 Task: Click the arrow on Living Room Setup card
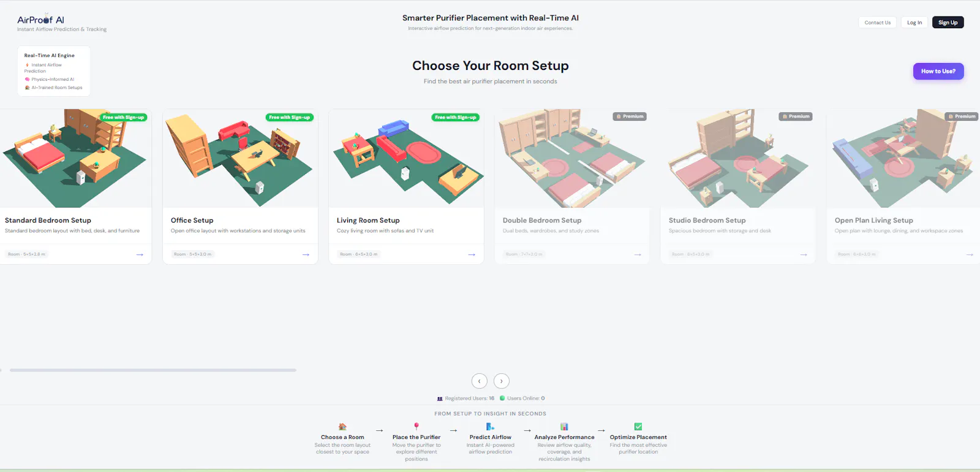[x=472, y=254]
